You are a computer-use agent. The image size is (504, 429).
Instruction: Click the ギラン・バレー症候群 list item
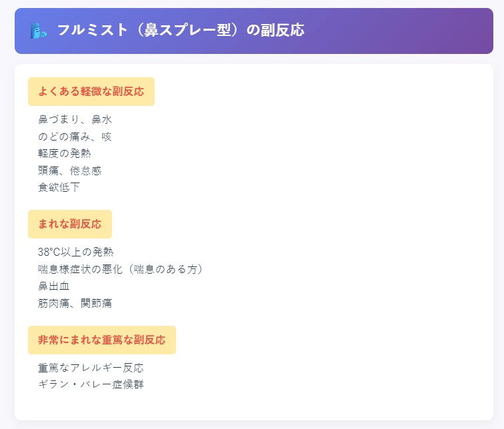pos(91,384)
